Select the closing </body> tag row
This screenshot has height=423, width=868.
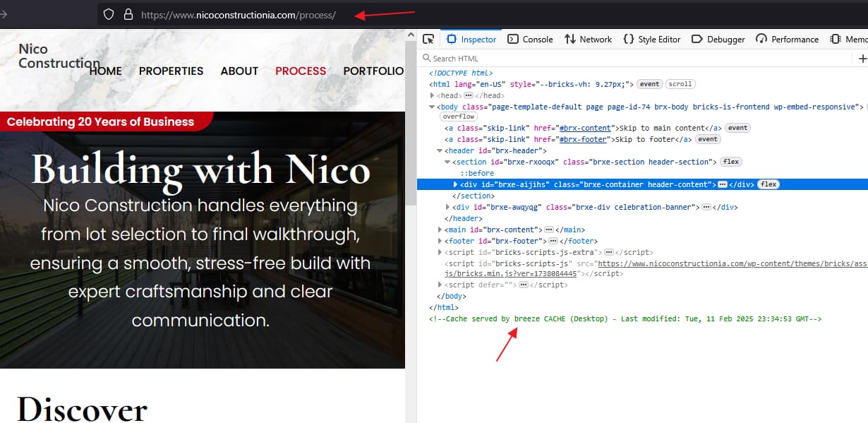[452, 296]
